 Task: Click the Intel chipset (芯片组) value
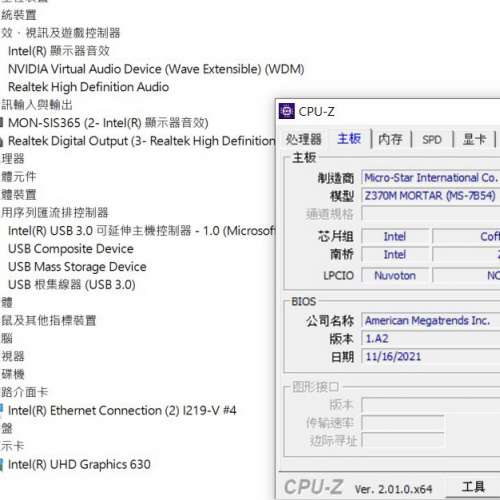[x=395, y=237]
